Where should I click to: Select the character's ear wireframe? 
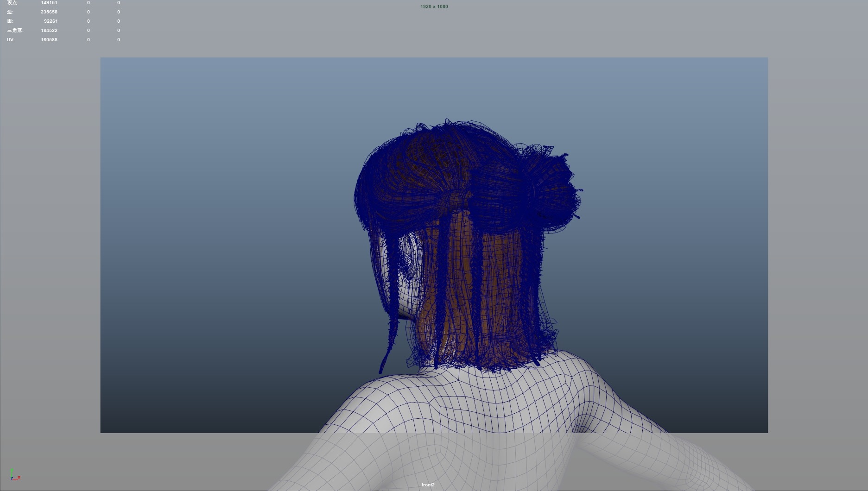coord(410,257)
